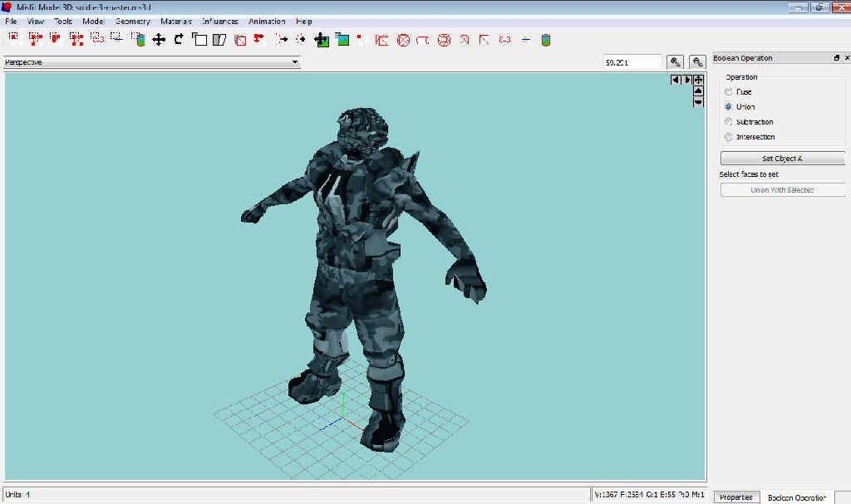Click the zoom in magnifier button
Image resolution: width=851 pixels, height=504 pixels.
tap(676, 62)
